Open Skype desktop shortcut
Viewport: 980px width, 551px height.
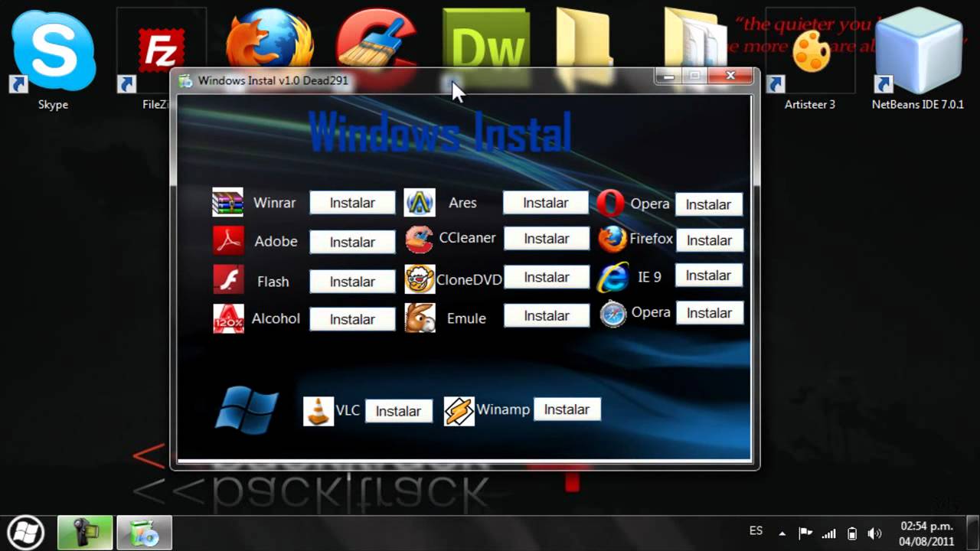point(53,60)
